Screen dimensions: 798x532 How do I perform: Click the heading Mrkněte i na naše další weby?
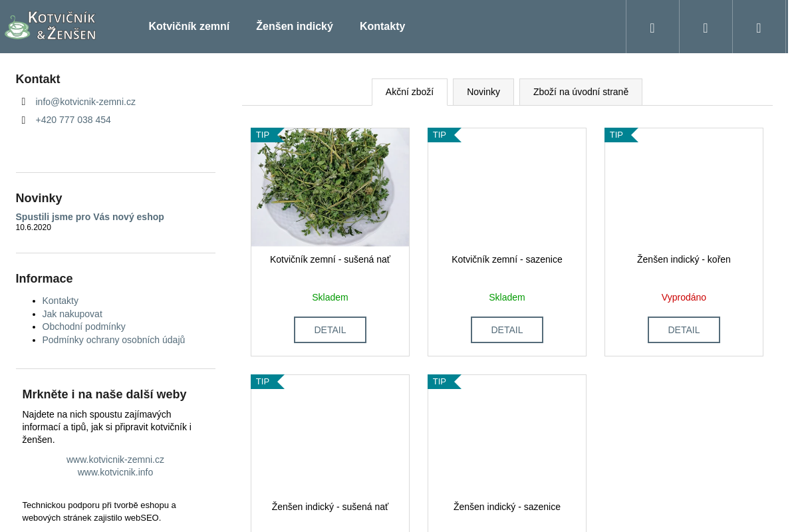pyautogui.click(x=104, y=394)
